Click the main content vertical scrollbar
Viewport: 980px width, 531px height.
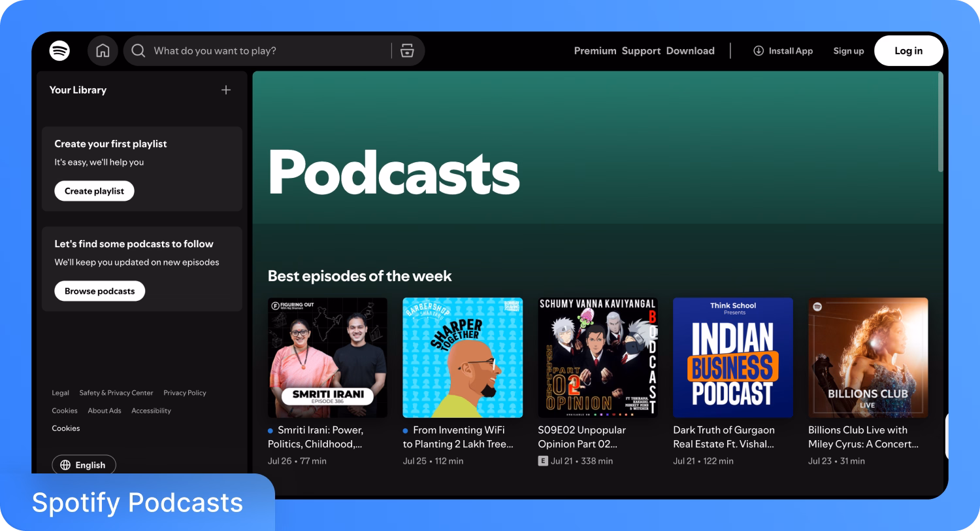point(941,122)
